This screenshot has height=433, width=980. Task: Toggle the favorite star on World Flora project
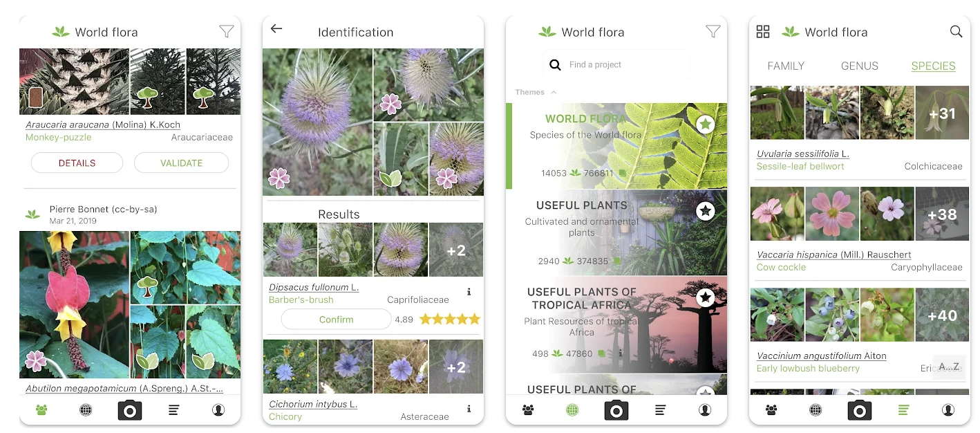(705, 125)
